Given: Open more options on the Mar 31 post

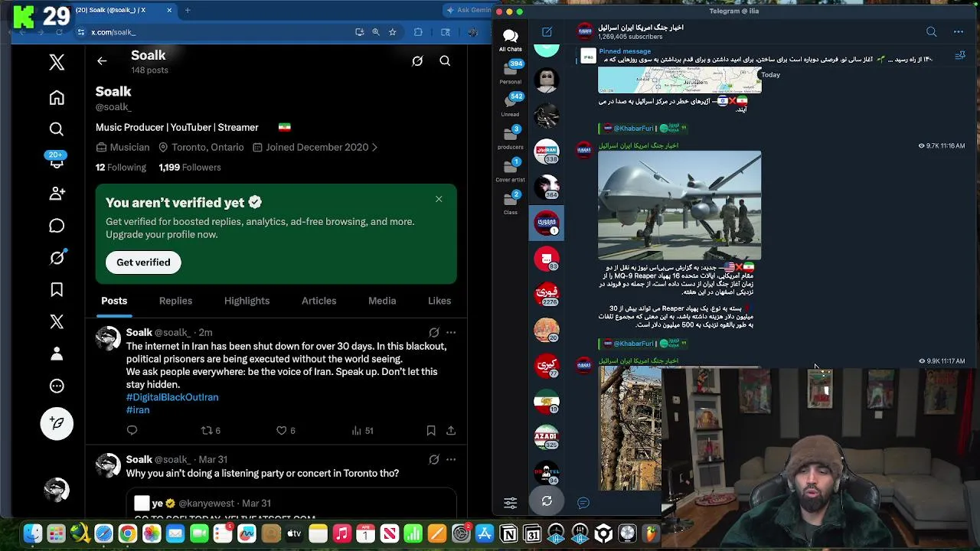Looking at the screenshot, I should [451, 459].
